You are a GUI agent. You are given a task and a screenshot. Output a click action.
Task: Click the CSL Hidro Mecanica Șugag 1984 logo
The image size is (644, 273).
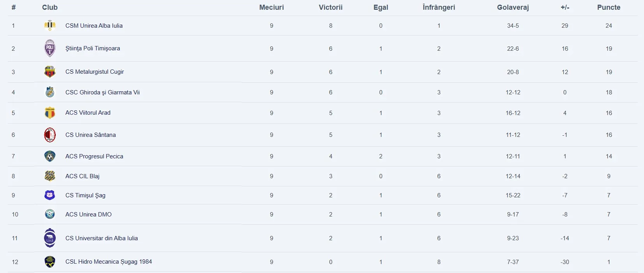click(50, 262)
